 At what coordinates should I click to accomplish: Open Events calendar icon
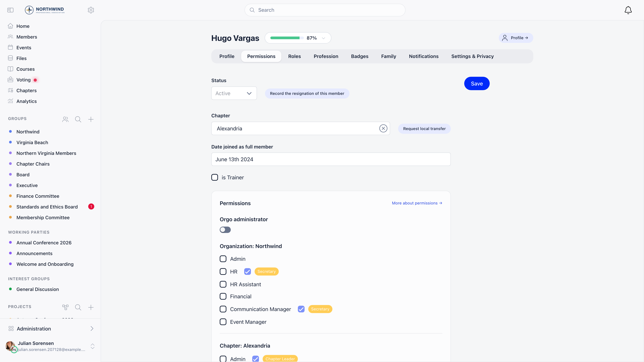click(10, 47)
